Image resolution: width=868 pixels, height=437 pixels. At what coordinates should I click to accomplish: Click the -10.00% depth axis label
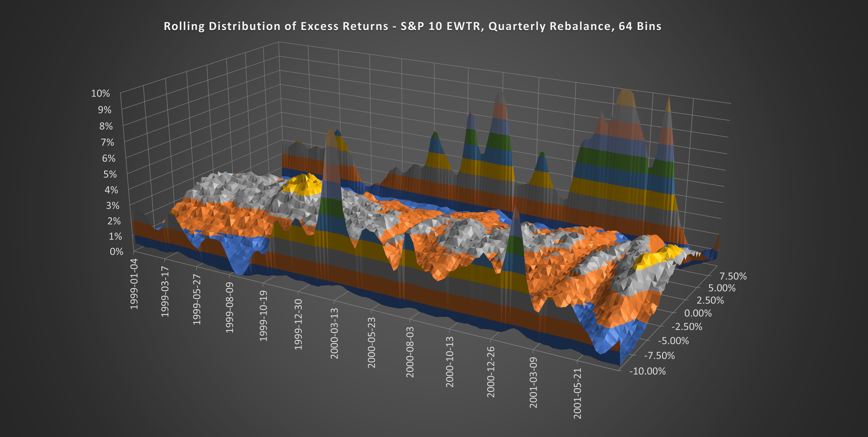[x=647, y=371]
